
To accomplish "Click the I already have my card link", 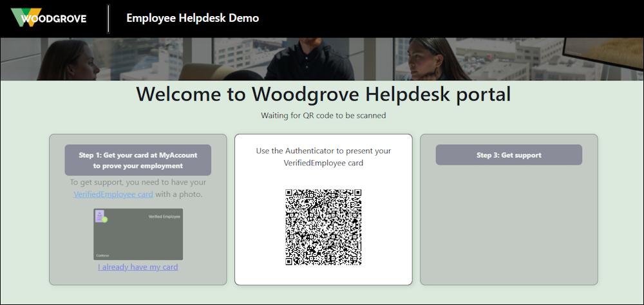I will tap(138, 267).
